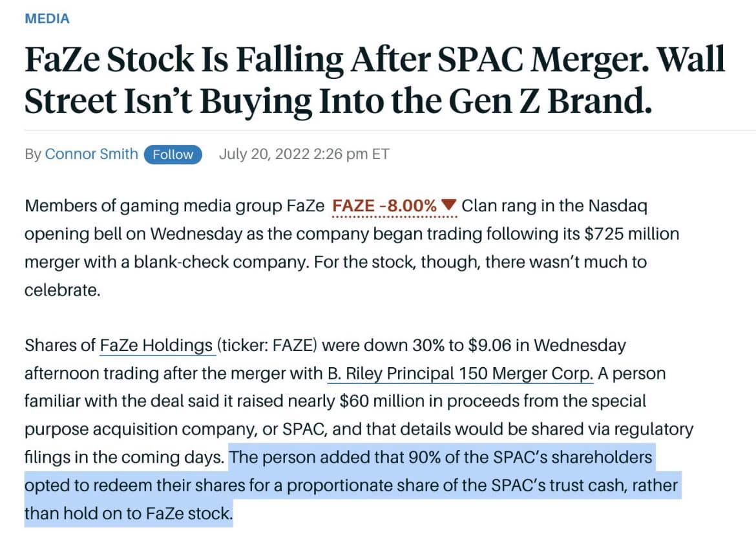This screenshot has width=756, height=554.
Task: Click the divider line under the headline
Action: coord(390,130)
